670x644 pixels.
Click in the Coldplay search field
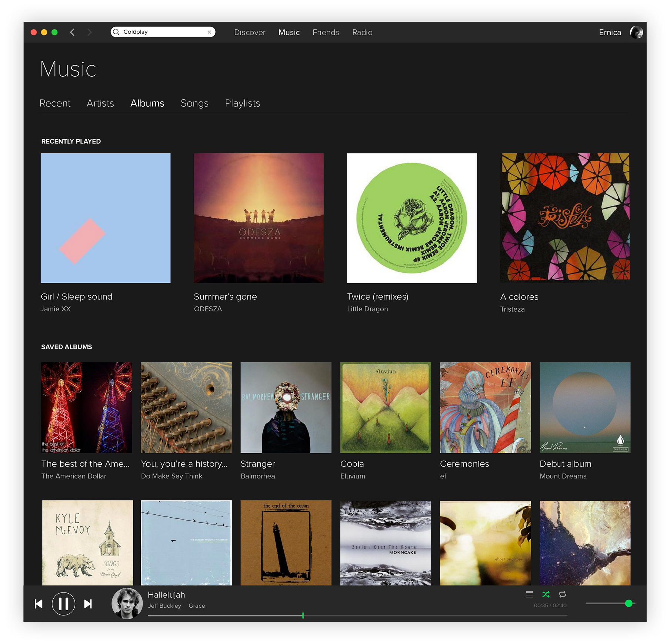(163, 32)
